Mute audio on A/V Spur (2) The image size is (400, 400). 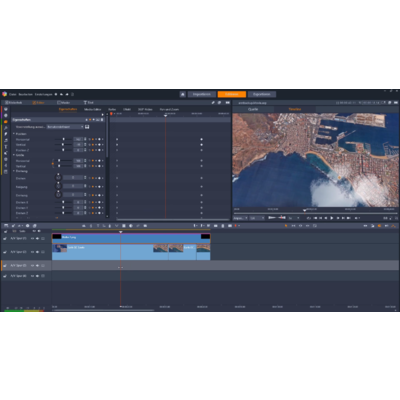pyautogui.click(x=37, y=252)
